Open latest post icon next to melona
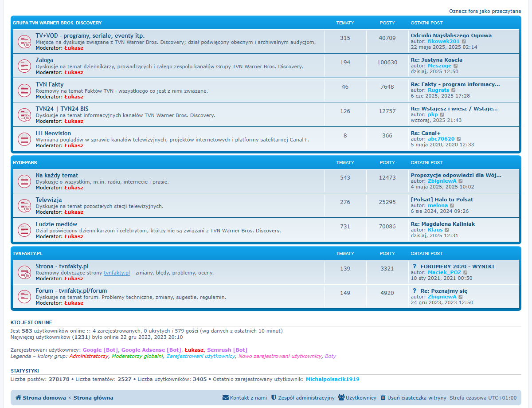 pyautogui.click(x=452, y=205)
